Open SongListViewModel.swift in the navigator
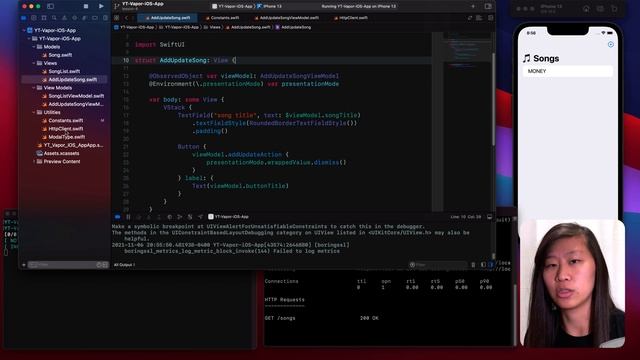Screen dimensions: 640x360 tap(76, 96)
